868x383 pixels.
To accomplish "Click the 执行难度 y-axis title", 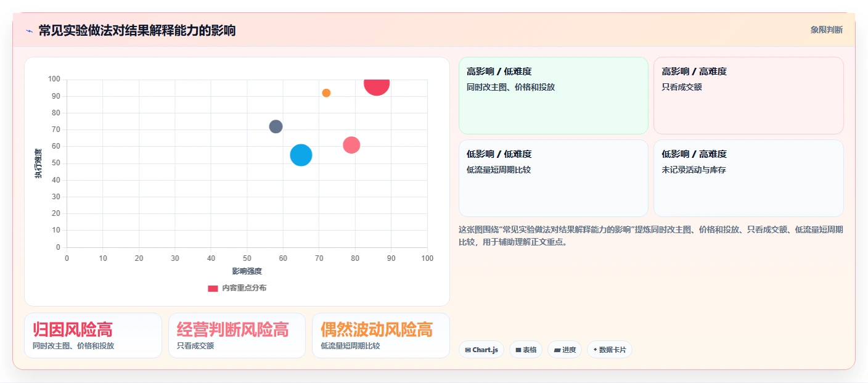I will pos(38,163).
